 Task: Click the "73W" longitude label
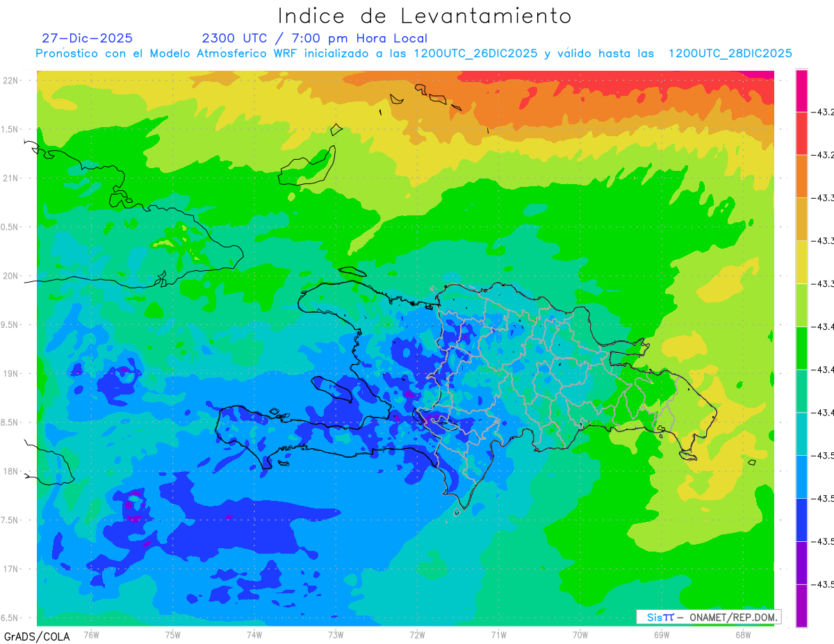point(336,634)
